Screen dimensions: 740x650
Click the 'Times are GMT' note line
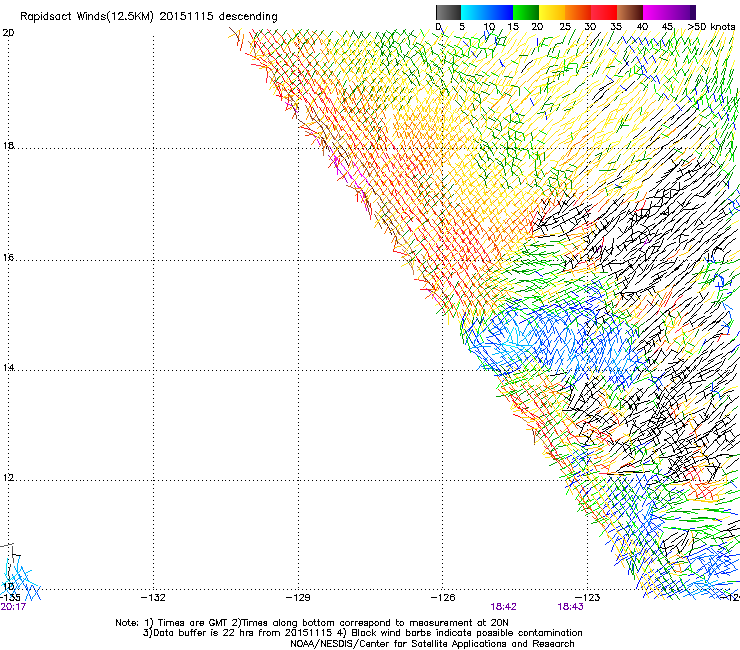pyautogui.click(x=312, y=623)
